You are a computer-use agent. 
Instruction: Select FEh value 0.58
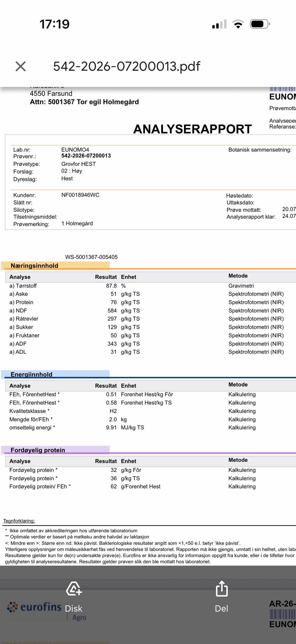tap(111, 403)
